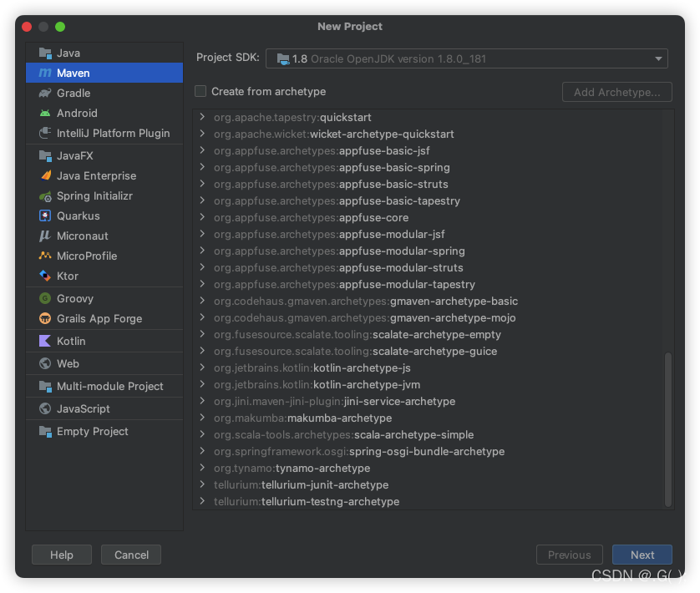The image size is (700, 593).
Task: Click the Ktor icon
Action: tap(45, 276)
